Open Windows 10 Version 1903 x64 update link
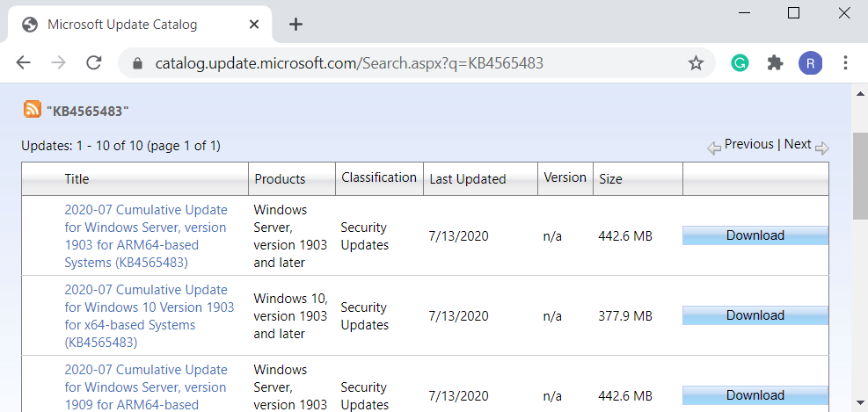Screen dimensions: 868x412 (150, 315)
